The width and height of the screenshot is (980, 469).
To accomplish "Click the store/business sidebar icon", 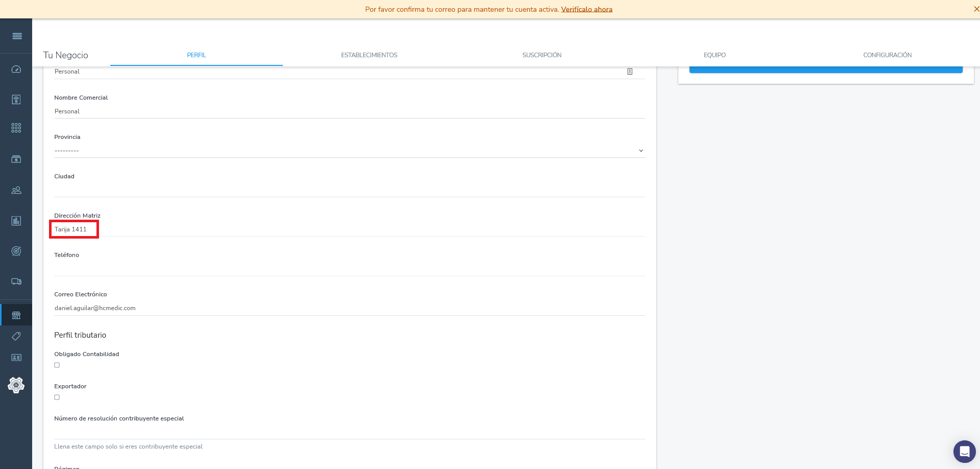I will click(16, 315).
